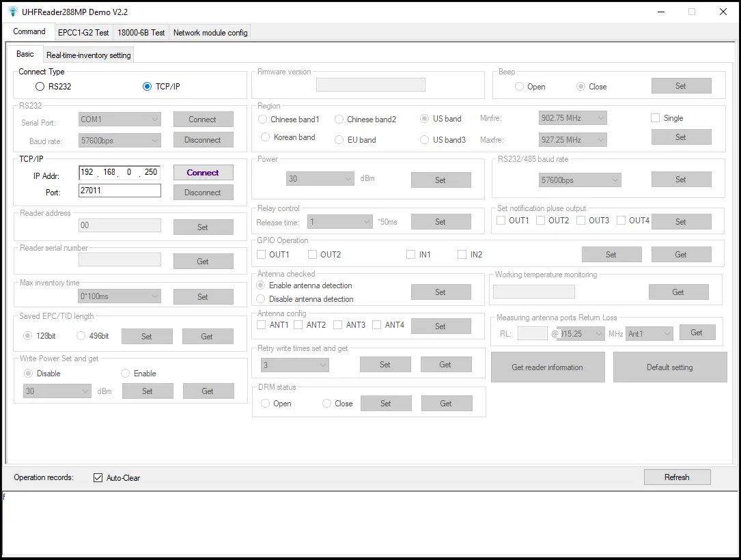Open the Network module config tab

click(210, 32)
